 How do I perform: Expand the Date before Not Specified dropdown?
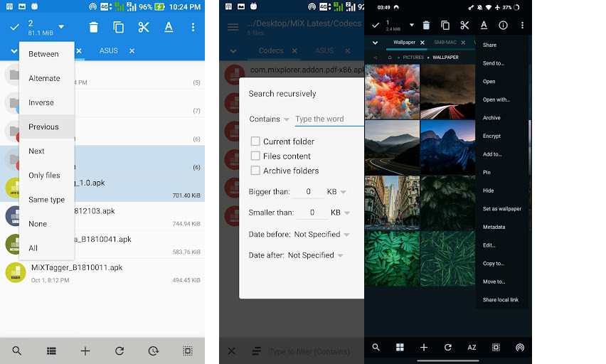[321, 234]
